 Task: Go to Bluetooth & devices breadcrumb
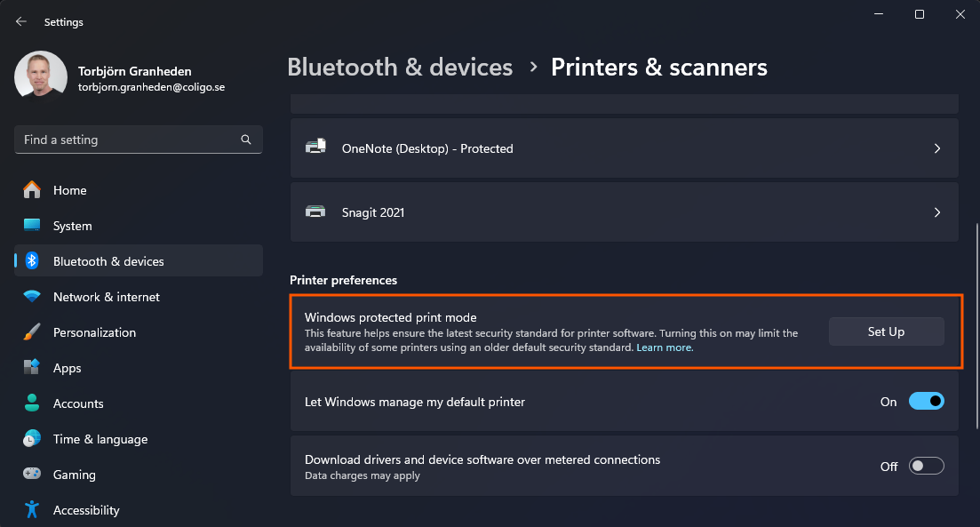point(400,67)
